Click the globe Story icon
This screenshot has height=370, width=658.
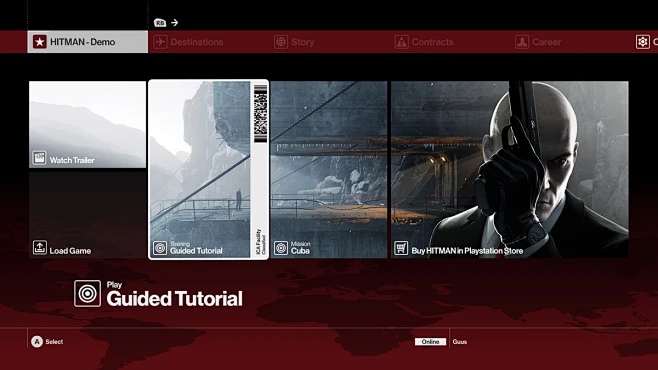point(281,42)
